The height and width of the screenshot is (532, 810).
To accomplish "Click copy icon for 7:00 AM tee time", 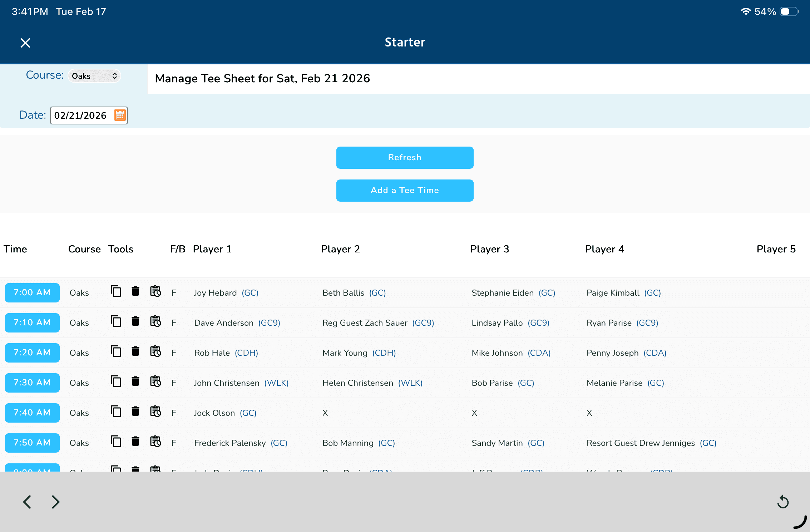I will [116, 291].
